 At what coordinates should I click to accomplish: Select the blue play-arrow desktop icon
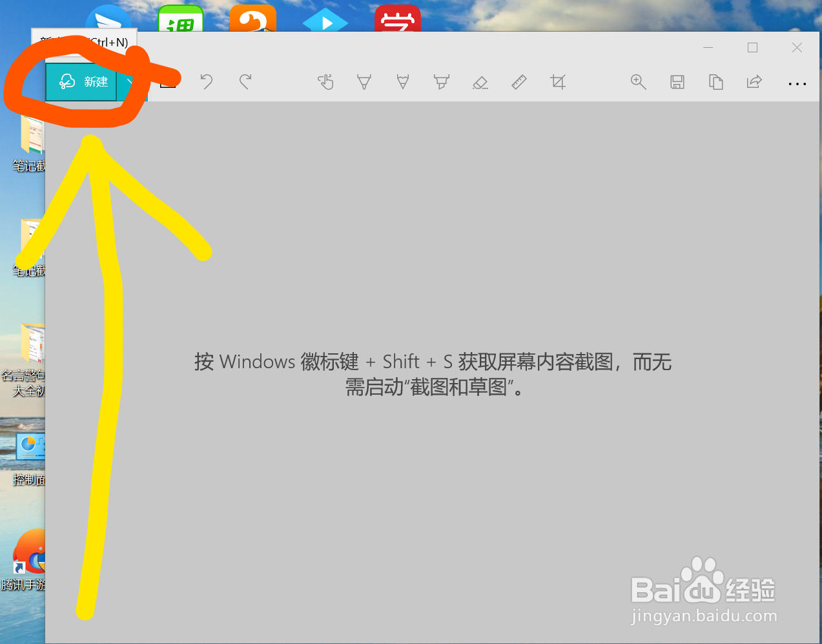click(325, 19)
